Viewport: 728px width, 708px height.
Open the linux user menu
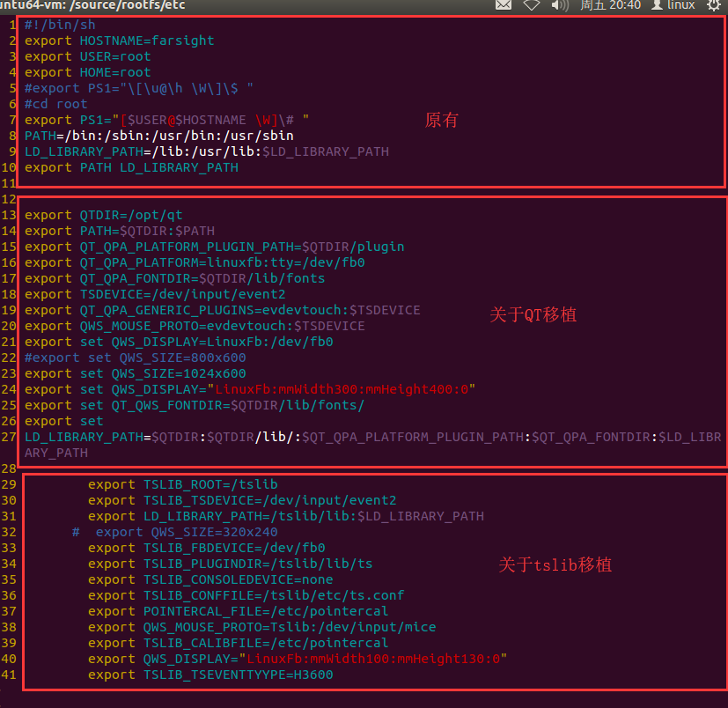[673, 5]
